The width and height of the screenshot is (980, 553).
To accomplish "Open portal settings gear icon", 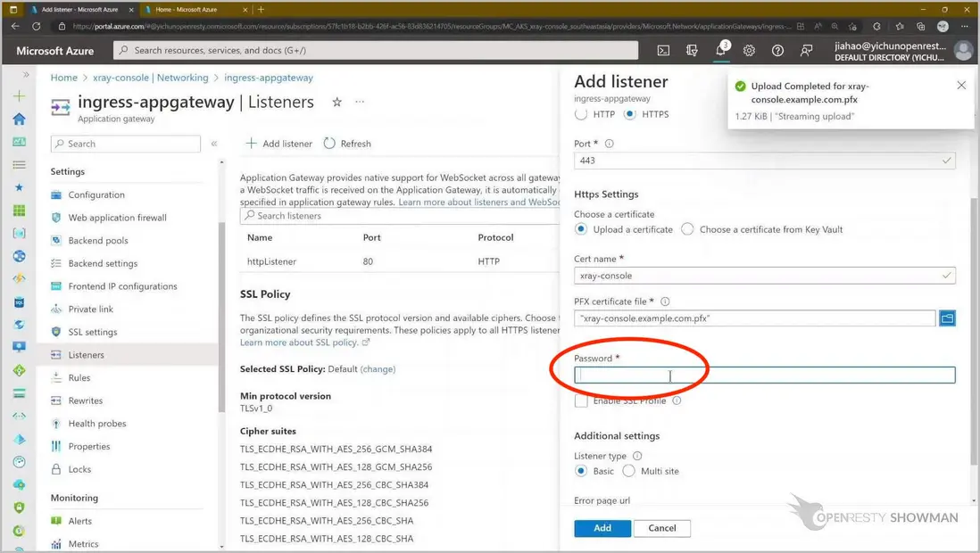I will 749,51.
